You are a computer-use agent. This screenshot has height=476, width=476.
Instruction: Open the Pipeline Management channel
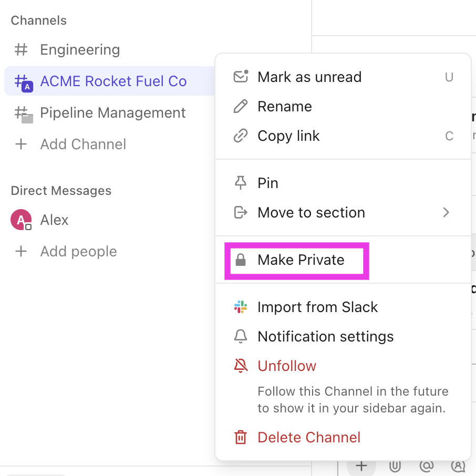[112, 113]
